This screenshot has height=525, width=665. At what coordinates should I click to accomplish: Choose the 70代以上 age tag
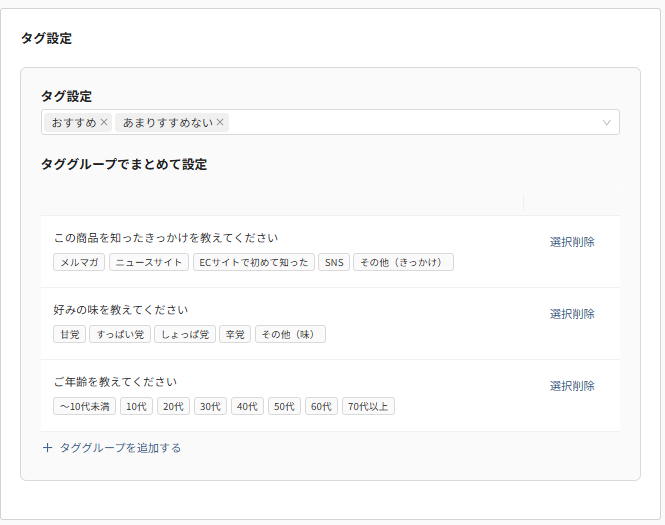click(x=369, y=406)
